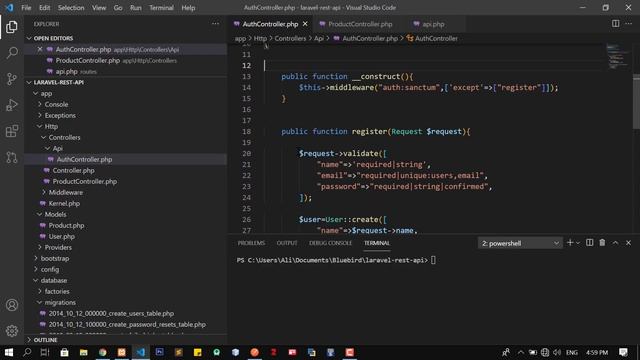Viewport: 640px width, 360px height.
Task: Collapse the Models folder
Action: (x=55, y=214)
